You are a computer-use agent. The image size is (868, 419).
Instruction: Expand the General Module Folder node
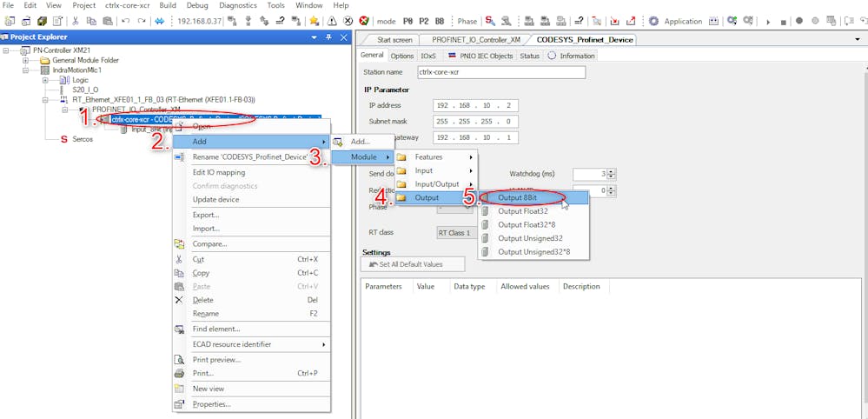tap(25, 60)
